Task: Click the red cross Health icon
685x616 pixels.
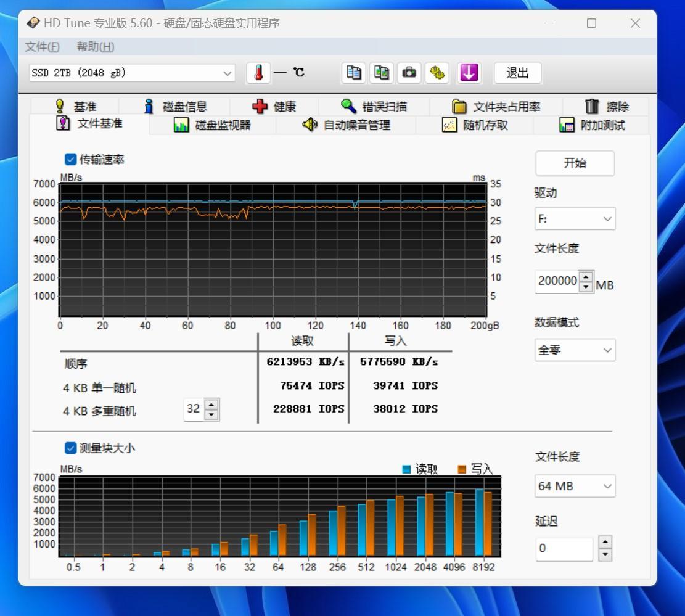Action: click(x=260, y=106)
